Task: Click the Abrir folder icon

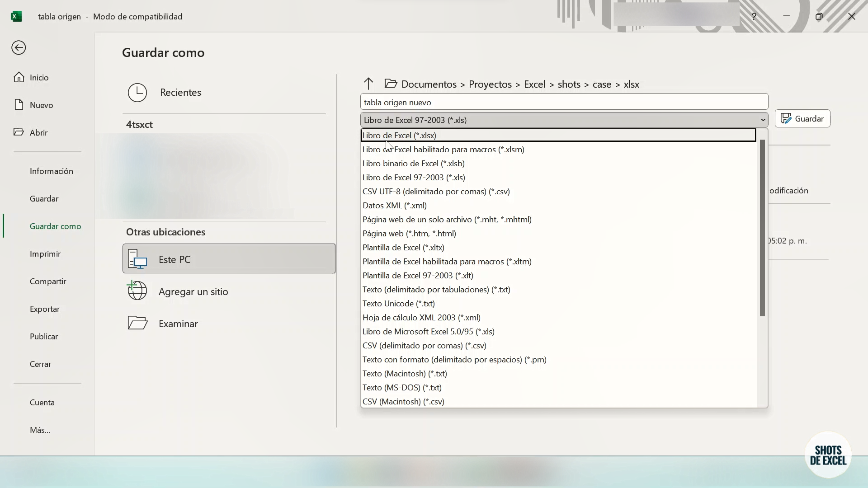Action: pyautogui.click(x=19, y=132)
